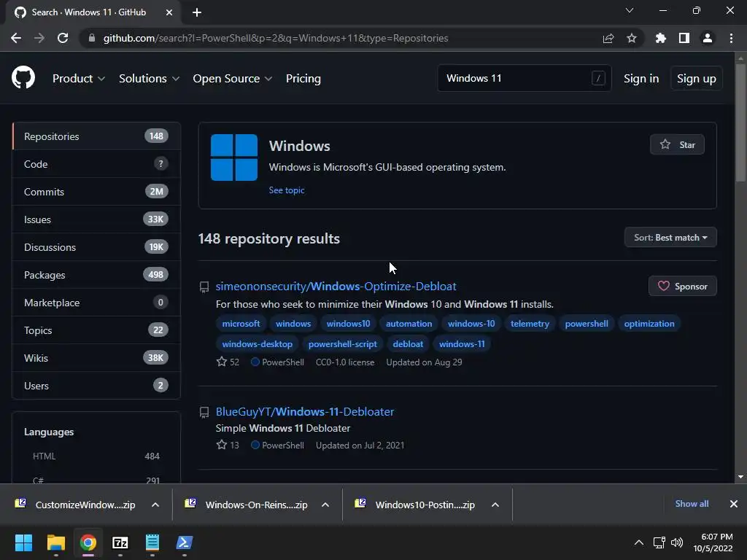Image resolution: width=747 pixels, height=560 pixels.
Task: Expand options for Windows10-Postin zip download
Action: pyautogui.click(x=495, y=505)
